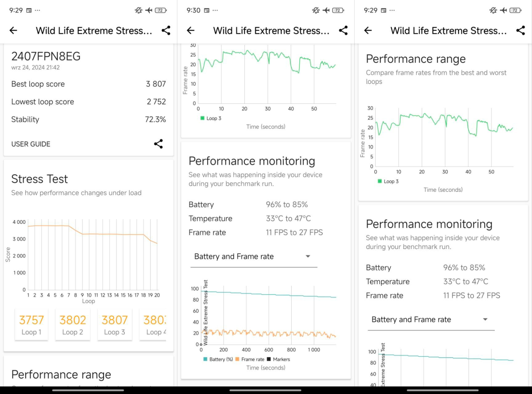The image size is (532, 394).
Task: Tap back arrow on the 9:30 middle screen
Action: 191,31
